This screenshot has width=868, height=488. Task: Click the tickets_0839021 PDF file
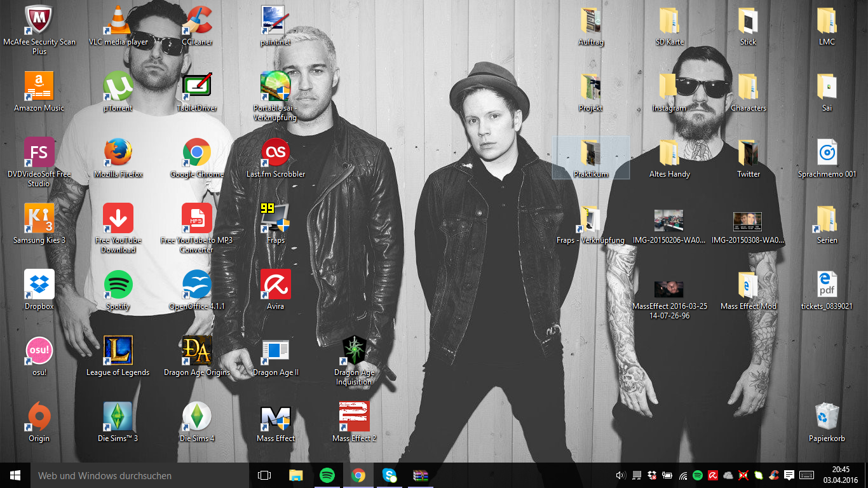point(827,286)
